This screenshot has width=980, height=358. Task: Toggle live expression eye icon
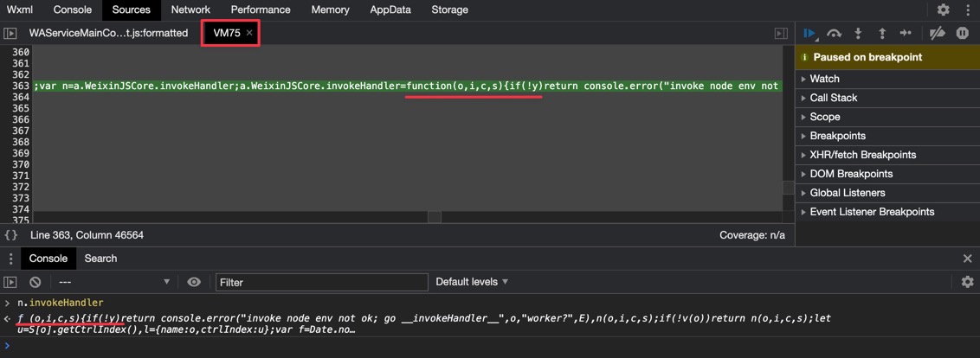coord(194,282)
